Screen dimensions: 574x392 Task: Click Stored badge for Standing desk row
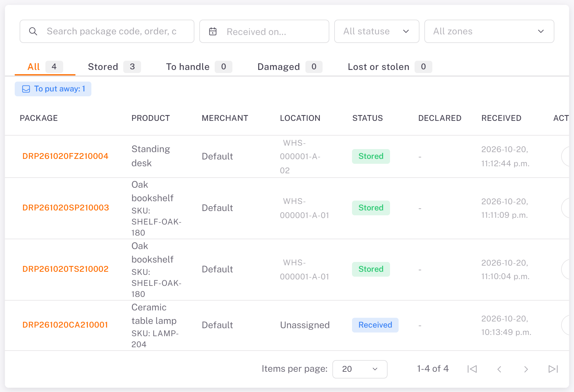[371, 156]
